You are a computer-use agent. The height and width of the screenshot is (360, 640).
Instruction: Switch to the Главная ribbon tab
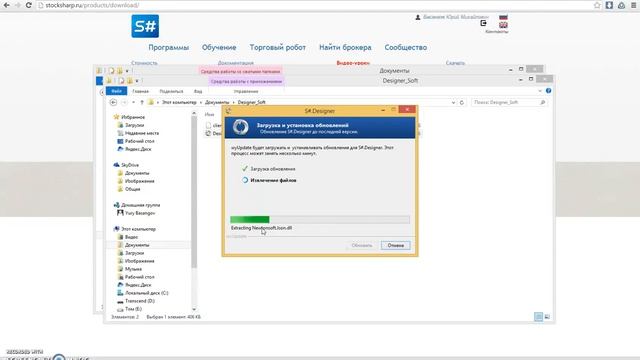(140, 91)
